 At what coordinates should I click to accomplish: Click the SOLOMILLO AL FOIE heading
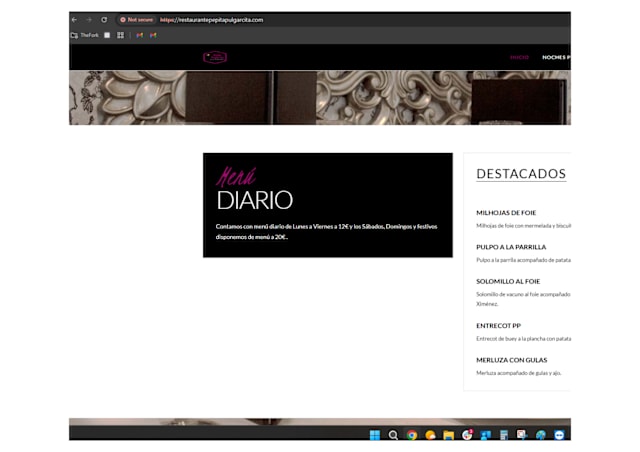click(x=508, y=281)
